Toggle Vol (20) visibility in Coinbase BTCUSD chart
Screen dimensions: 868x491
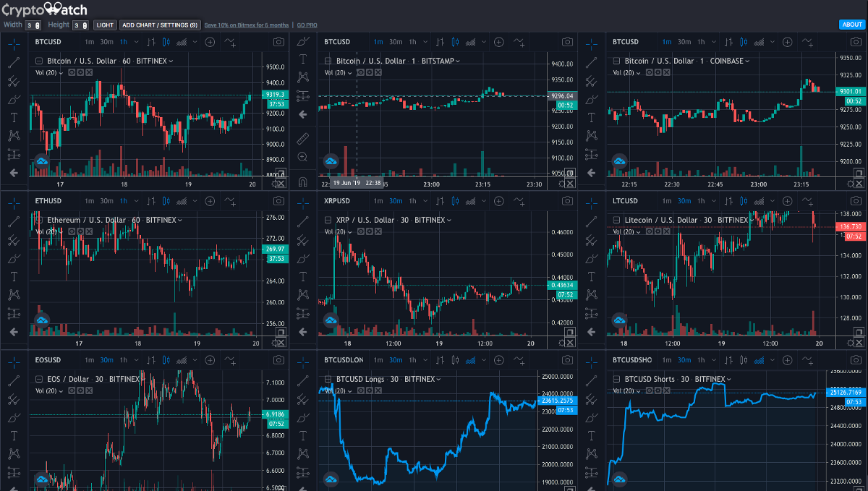point(650,72)
